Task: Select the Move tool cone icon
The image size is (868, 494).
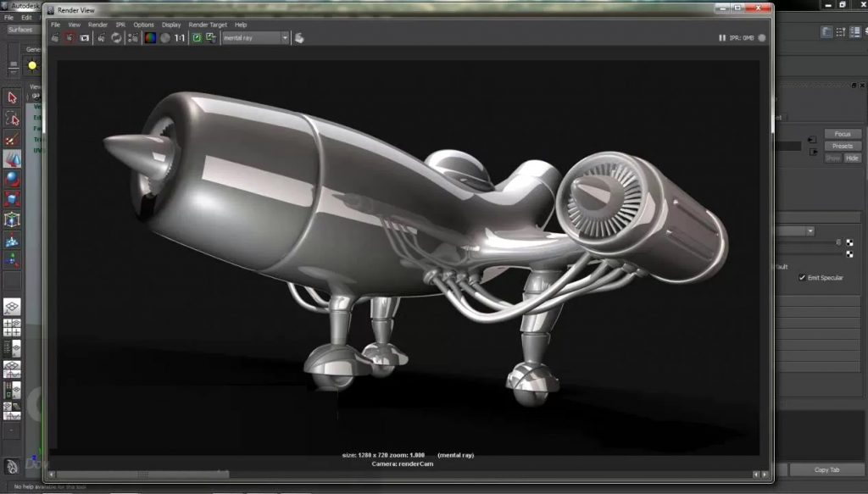Action: 12,159
